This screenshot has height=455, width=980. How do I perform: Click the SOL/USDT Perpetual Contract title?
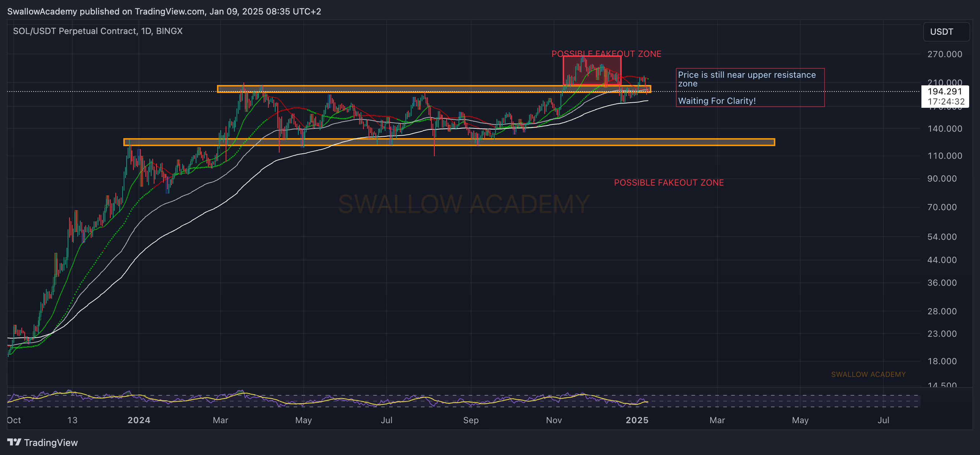point(97,31)
